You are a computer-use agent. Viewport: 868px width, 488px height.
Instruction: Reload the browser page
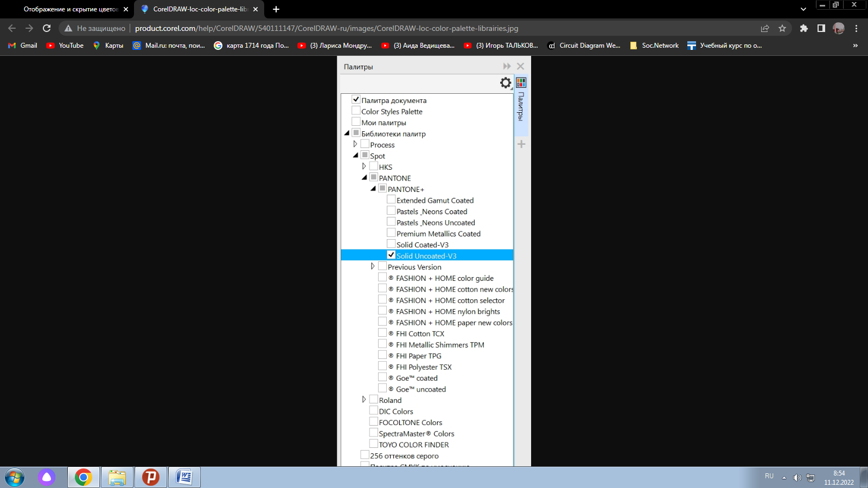tap(47, 28)
